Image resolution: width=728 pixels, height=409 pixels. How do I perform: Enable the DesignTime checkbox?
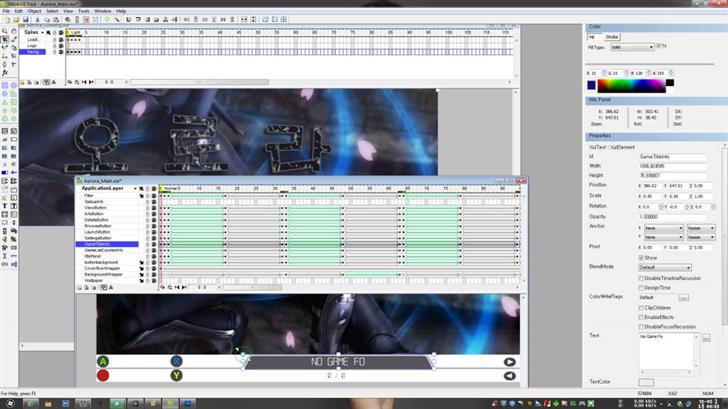pos(641,288)
